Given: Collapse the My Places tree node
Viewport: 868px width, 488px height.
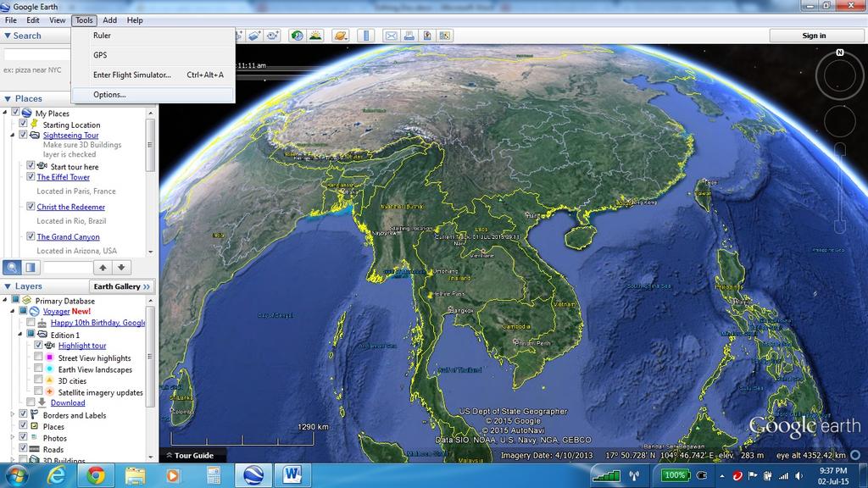Looking at the screenshot, I should pyautogui.click(x=5, y=113).
